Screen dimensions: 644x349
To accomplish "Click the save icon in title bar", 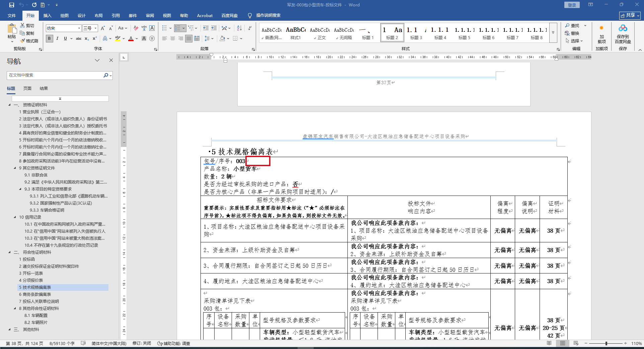I will pyautogui.click(x=12, y=5).
